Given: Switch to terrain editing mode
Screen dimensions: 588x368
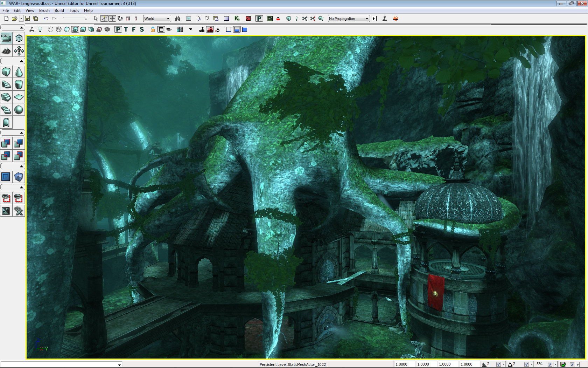Looking at the screenshot, I should [x=6, y=51].
